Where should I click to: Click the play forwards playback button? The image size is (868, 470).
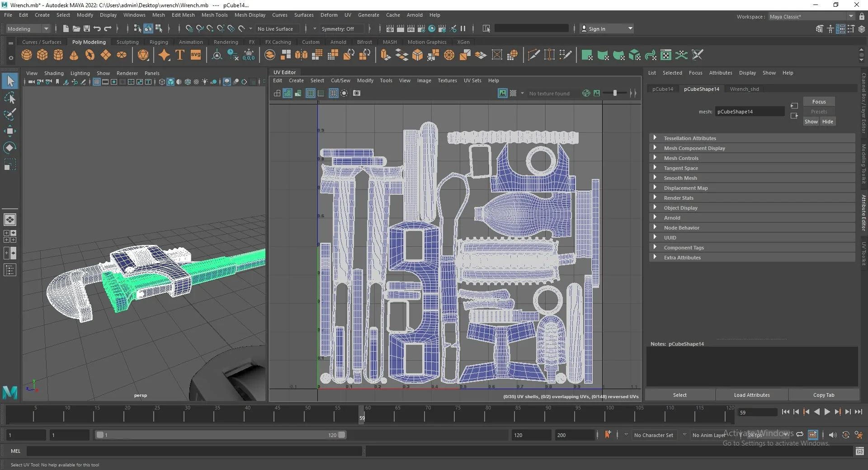827,412
